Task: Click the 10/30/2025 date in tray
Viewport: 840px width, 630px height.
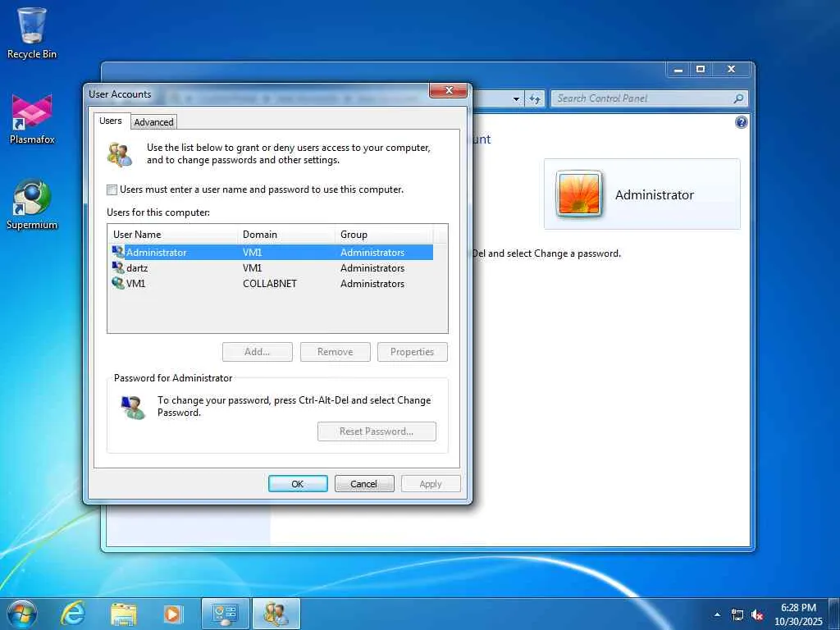Action: pos(798,622)
